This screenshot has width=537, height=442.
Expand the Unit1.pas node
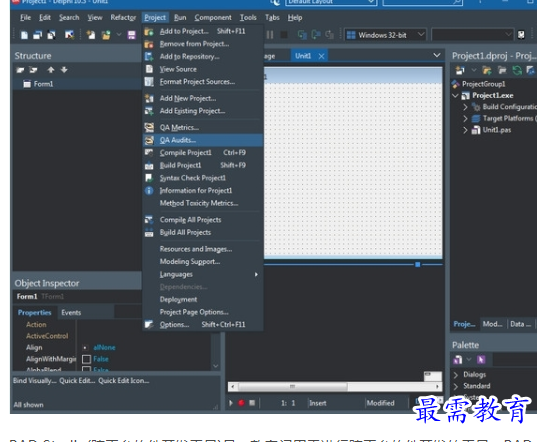(x=465, y=130)
